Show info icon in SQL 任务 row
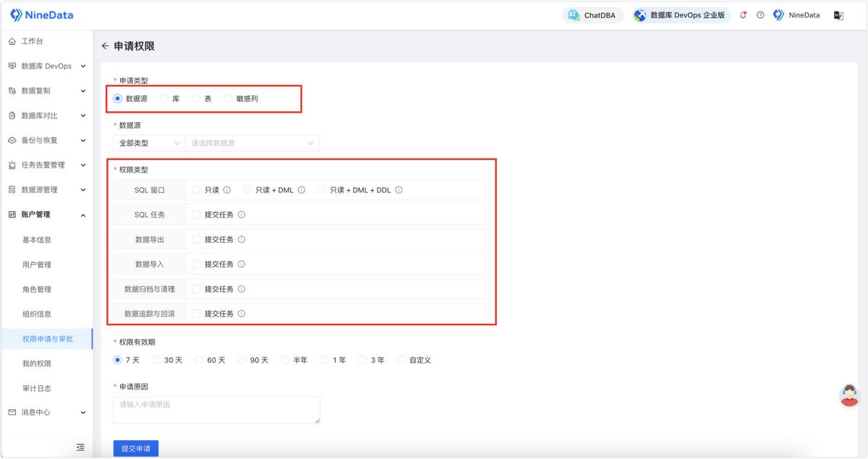 coord(242,215)
